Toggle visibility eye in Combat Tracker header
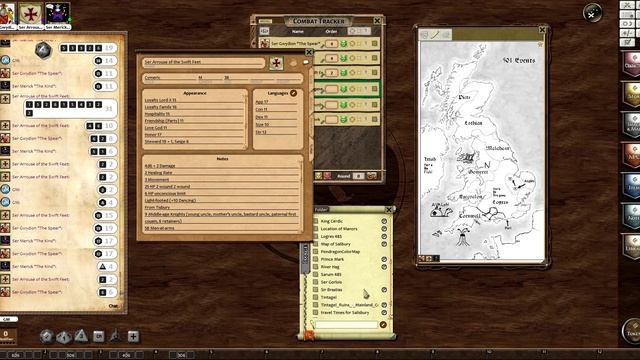 tap(264, 31)
